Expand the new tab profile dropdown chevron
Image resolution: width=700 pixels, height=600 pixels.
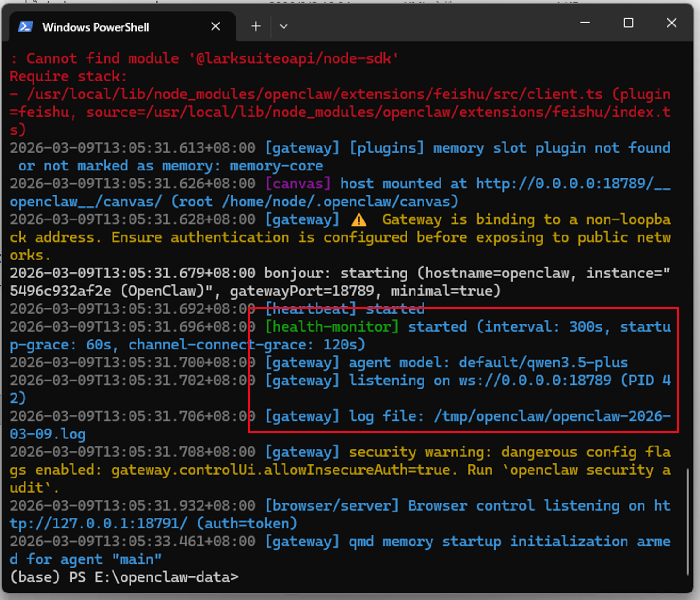click(284, 26)
